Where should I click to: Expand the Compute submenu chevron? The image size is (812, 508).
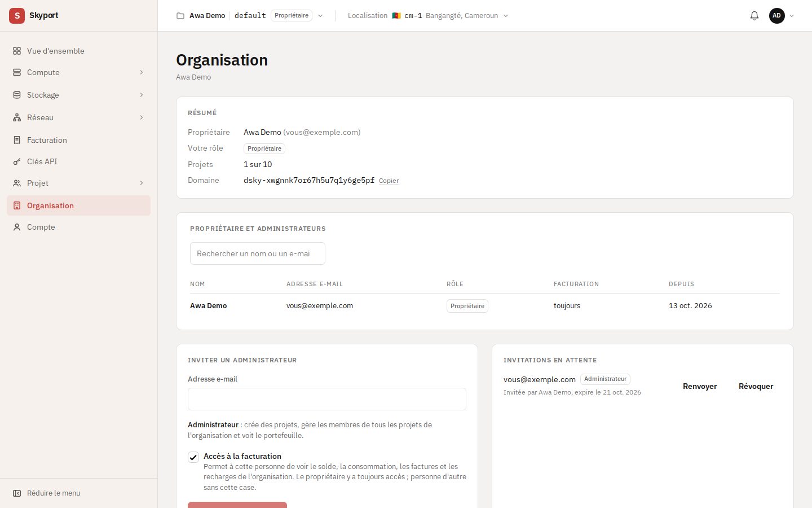tap(142, 72)
